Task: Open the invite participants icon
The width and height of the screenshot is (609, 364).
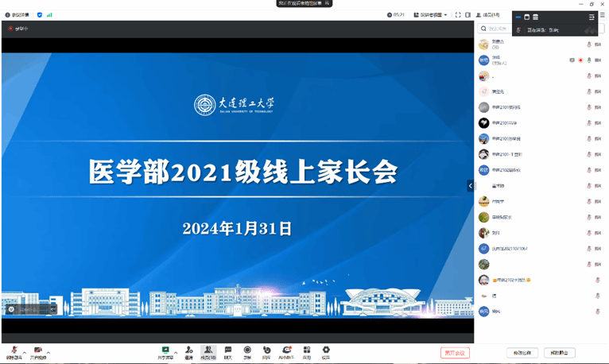Action: click(x=188, y=350)
